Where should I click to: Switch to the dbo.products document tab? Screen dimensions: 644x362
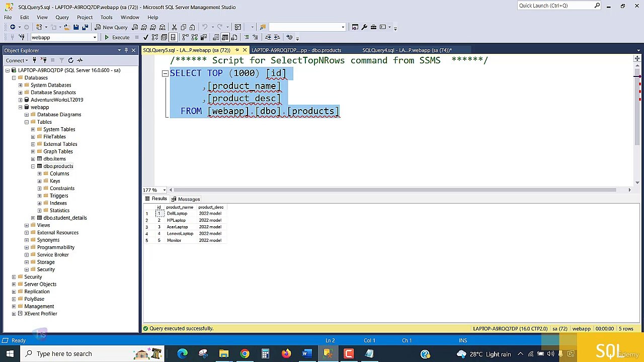[x=296, y=50]
